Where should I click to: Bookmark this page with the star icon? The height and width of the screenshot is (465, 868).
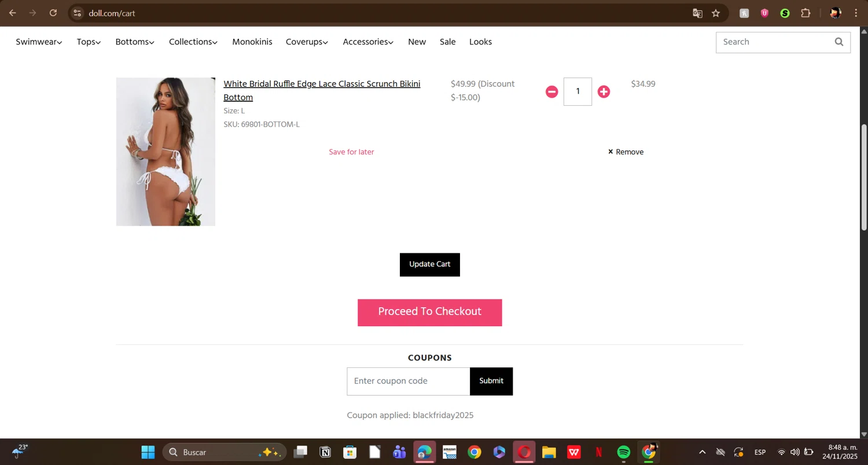point(716,13)
